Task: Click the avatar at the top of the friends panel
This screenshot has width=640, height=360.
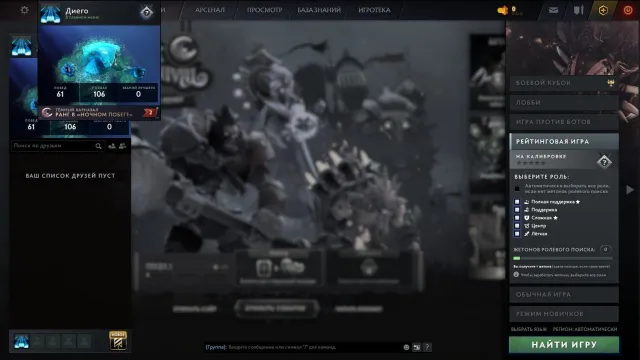Action: (x=21, y=46)
